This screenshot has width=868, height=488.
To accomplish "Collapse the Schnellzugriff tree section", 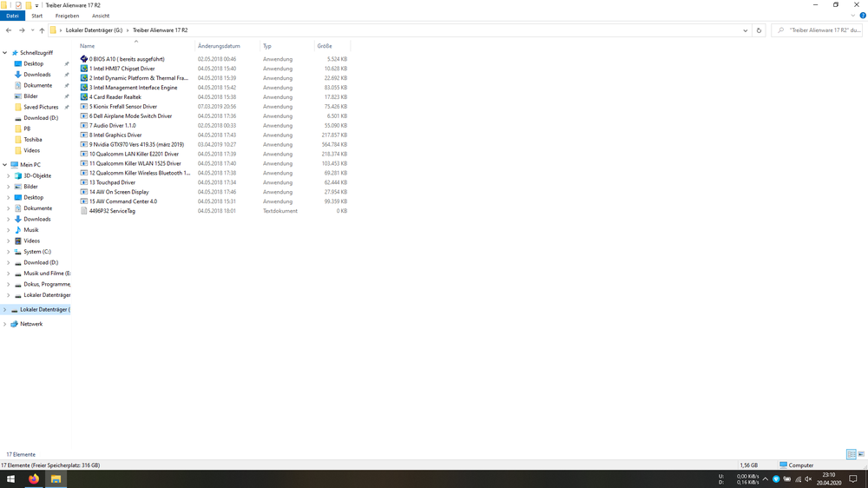I will [x=5, y=53].
